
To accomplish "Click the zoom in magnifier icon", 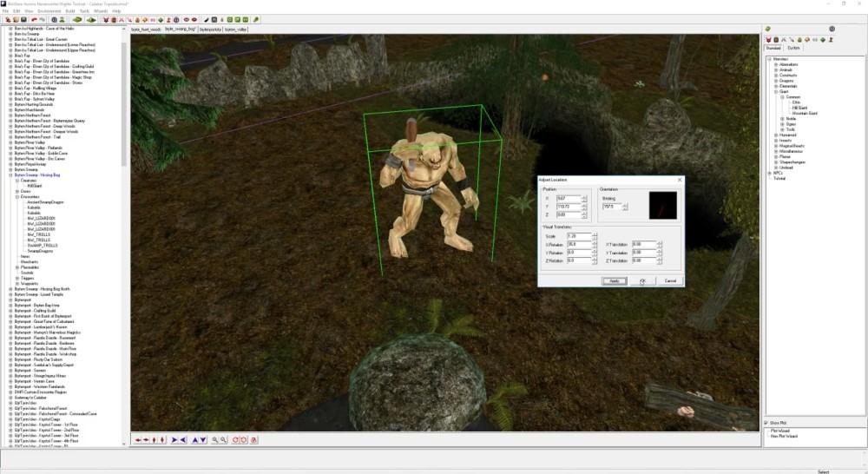I will pos(214,439).
